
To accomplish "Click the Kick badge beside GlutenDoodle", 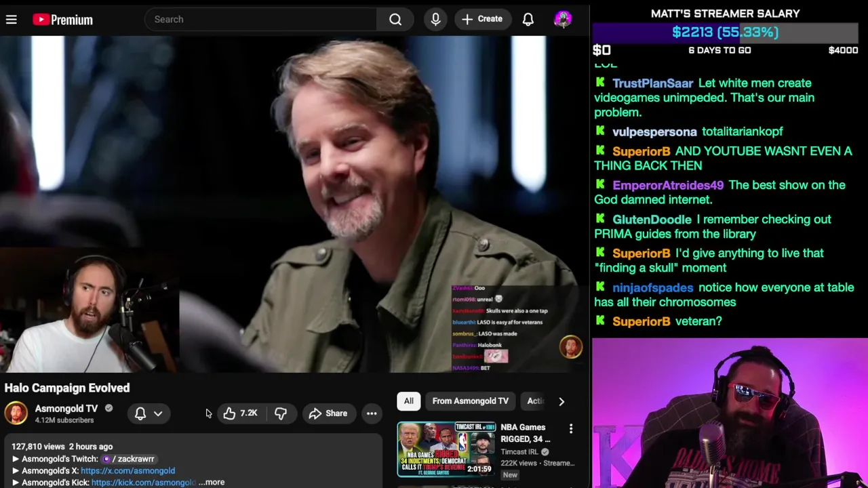I will tap(600, 218).
